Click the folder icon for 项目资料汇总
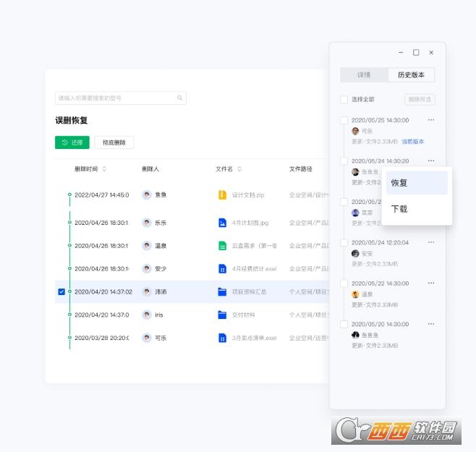Screen dimensions: 476x452 pos(222,291)
